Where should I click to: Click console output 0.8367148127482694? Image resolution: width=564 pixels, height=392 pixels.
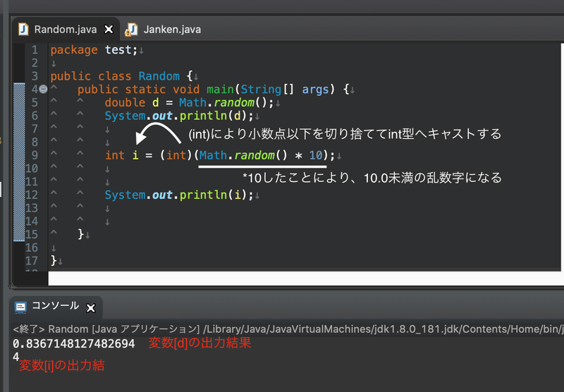click(74, 344)
